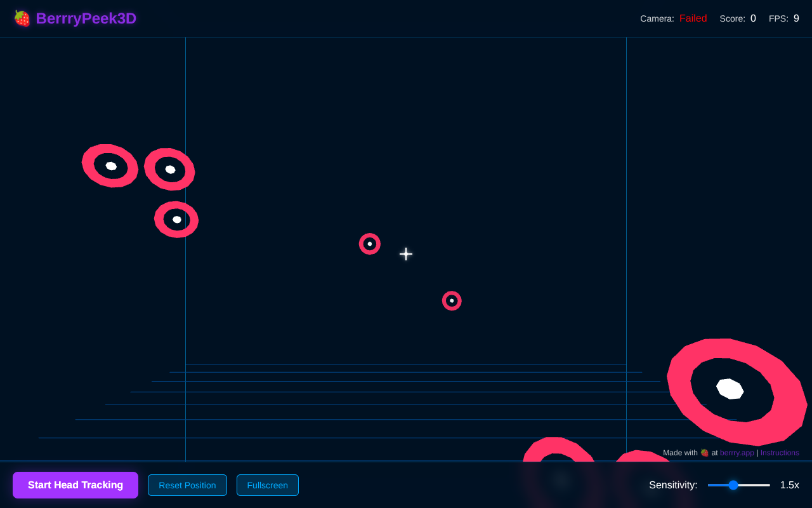Viewport: 812px width, 508px height.
Task: Click the white crosshair in the center
Action: 405,253
